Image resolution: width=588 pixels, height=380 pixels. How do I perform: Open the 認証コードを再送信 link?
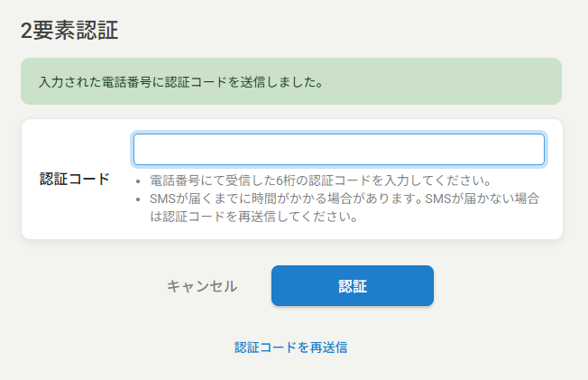[291, 347]
